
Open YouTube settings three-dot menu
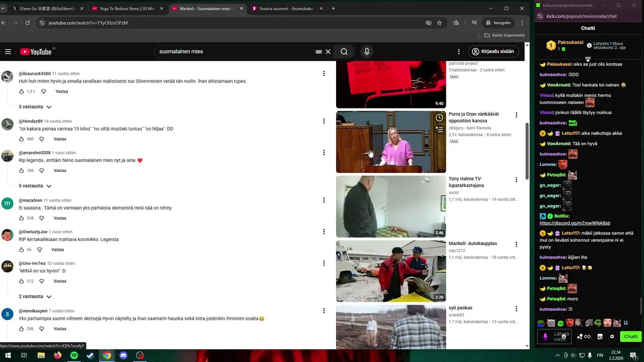click(458, 51)
